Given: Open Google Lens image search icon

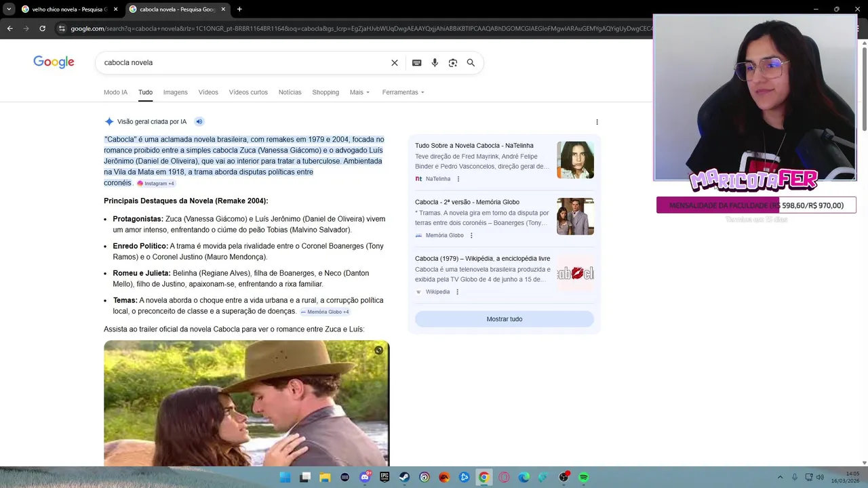Looking at the screenshot, I should click(453, 62).
